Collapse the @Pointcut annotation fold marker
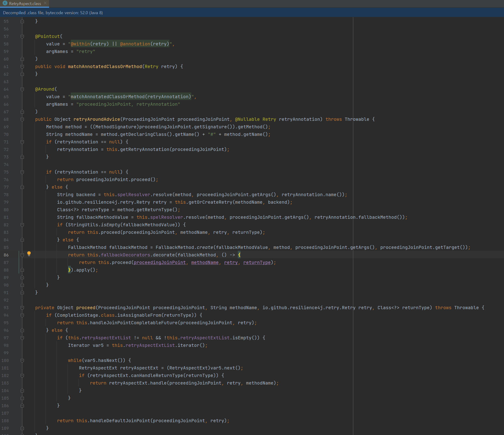This screenshot has width=504, height=435. (x=22, y=37)
